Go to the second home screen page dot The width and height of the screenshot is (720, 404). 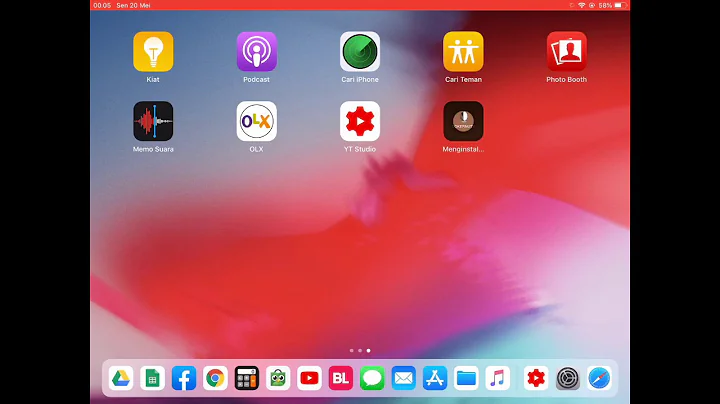[360, 351]
